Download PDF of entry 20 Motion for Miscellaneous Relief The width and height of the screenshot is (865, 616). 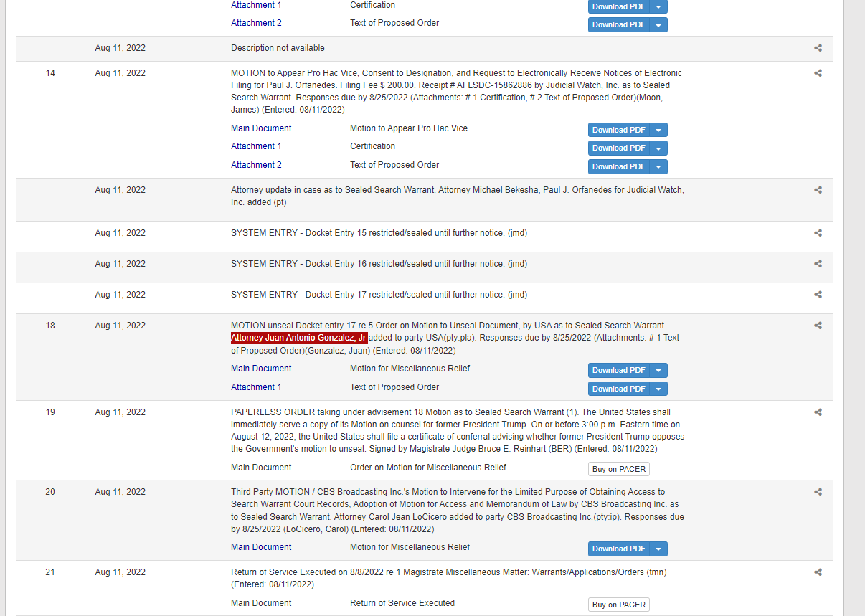tap(620, 549)
